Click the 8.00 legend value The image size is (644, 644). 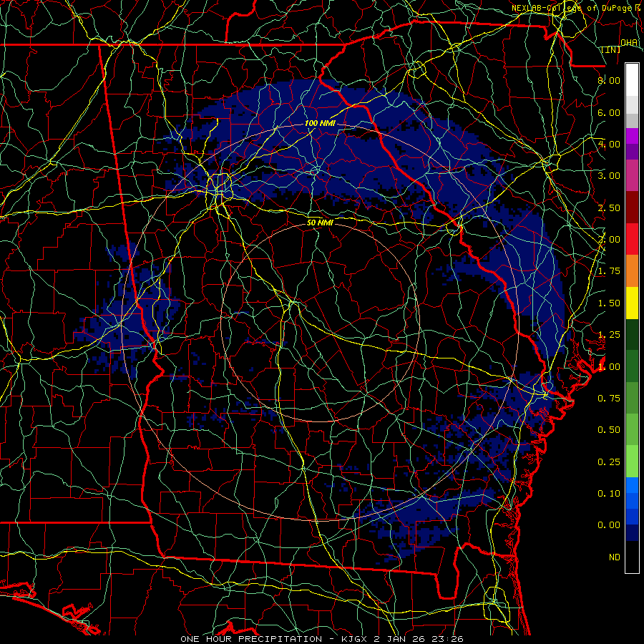point(609,80)
